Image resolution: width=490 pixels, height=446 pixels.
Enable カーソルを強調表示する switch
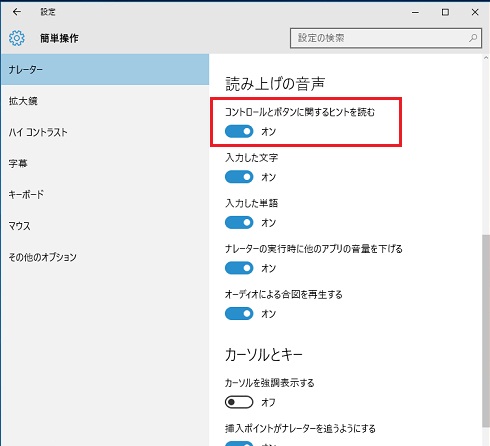point(239,402)
